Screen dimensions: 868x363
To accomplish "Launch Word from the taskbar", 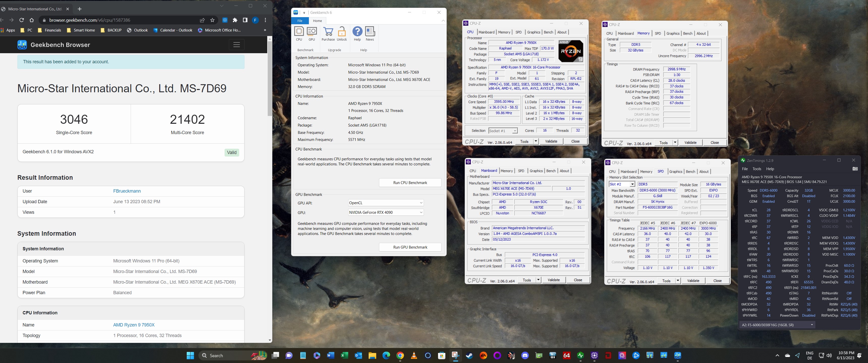I will [x=331, y=355].
